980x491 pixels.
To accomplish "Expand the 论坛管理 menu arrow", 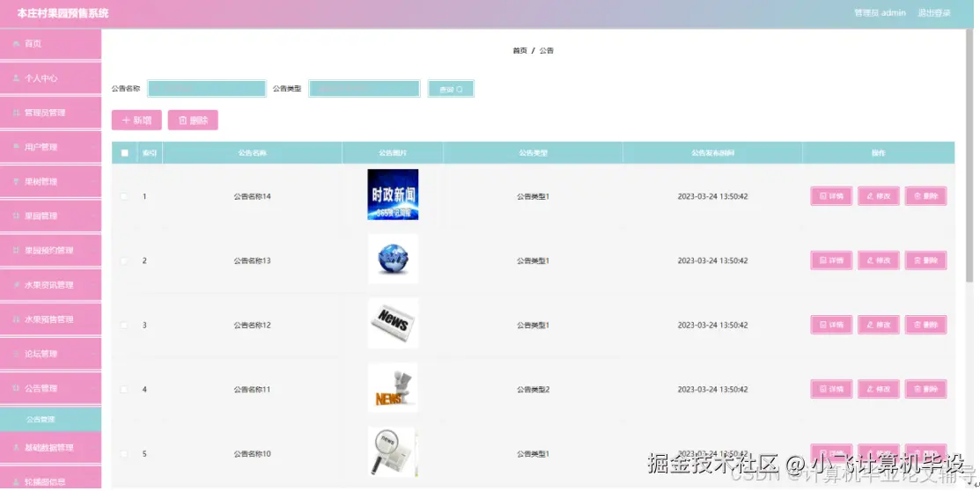I will [93, 354].
